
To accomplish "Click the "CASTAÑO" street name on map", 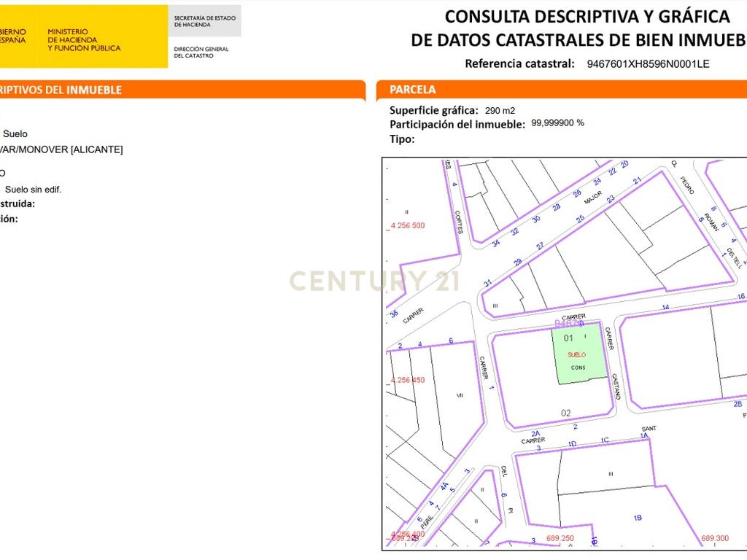I will (x=616, y=386).
